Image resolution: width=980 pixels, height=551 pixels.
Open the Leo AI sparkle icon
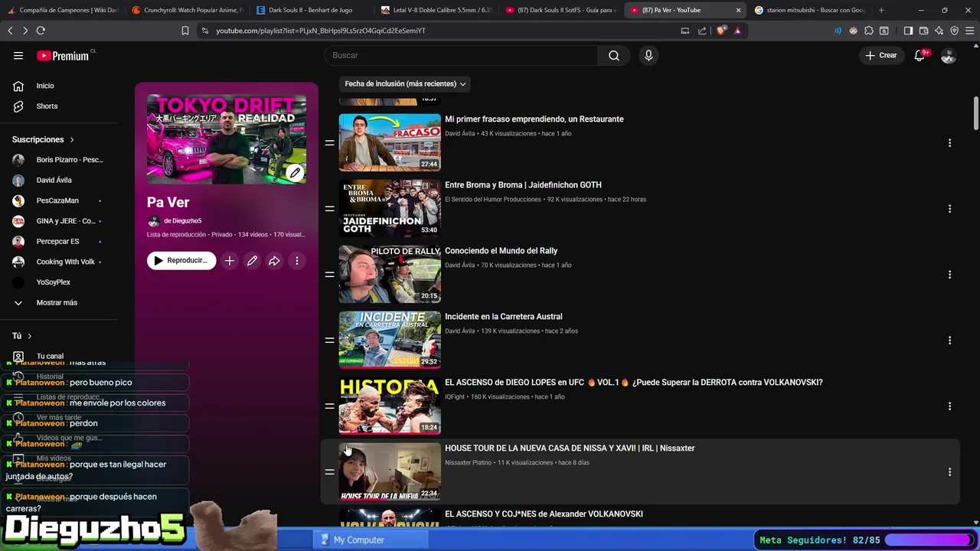pos(939,31)
